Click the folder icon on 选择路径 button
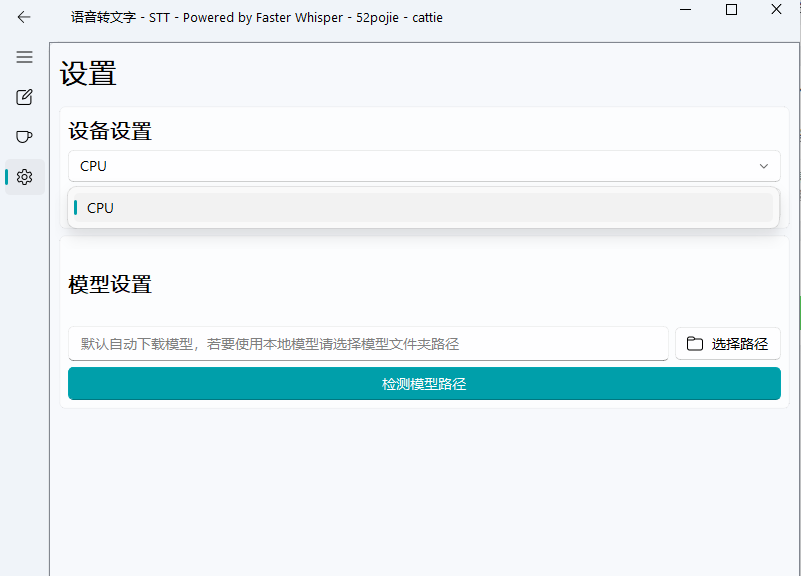 click(695, 343)
